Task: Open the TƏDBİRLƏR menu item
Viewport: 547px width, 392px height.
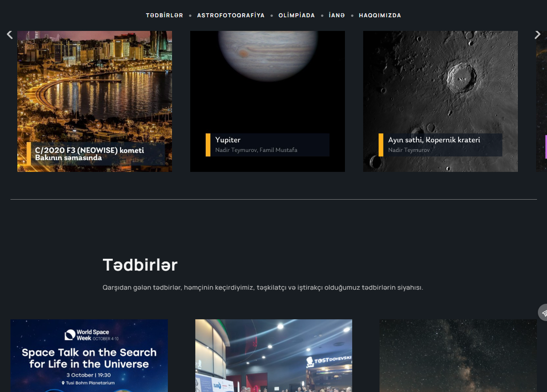Action: pyautogui.click(x=164, y=15)
